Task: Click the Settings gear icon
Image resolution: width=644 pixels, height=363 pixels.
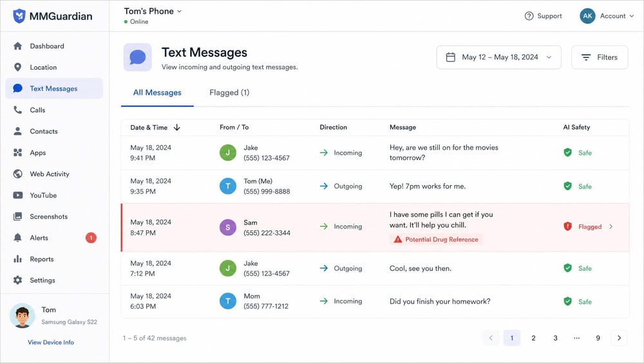Action: [17, 280]
